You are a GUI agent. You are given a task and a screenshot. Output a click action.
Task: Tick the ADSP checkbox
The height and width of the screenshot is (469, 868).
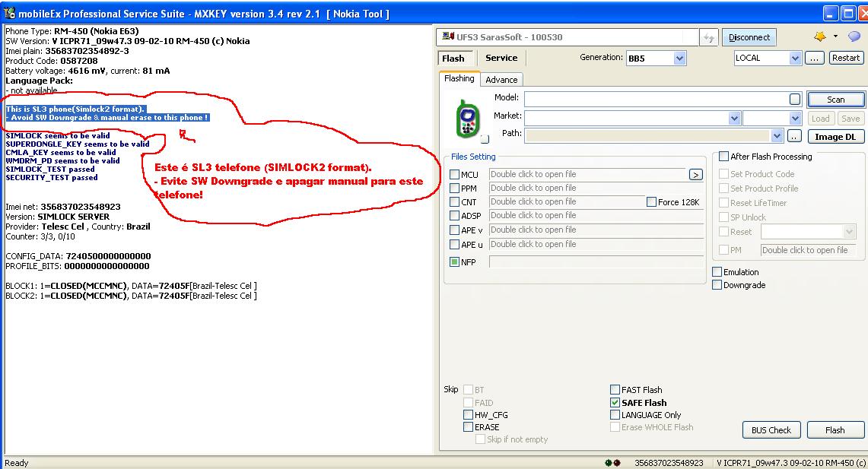coord(454,216)
